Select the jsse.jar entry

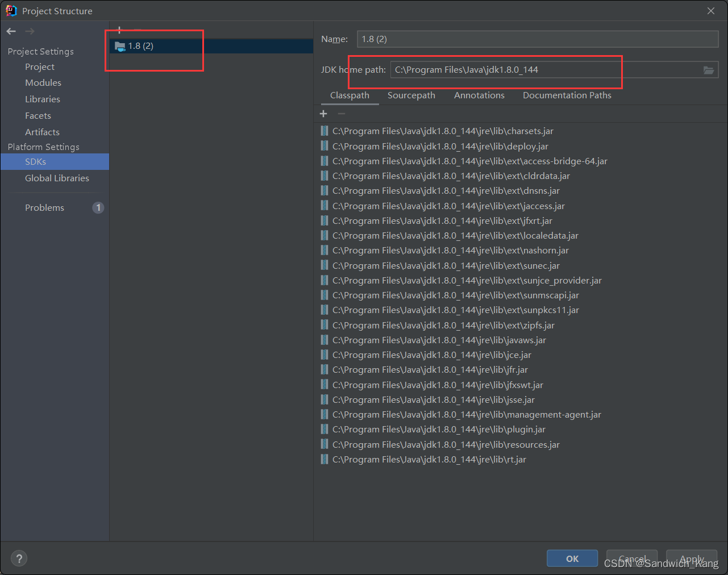(x=428, y=399)
